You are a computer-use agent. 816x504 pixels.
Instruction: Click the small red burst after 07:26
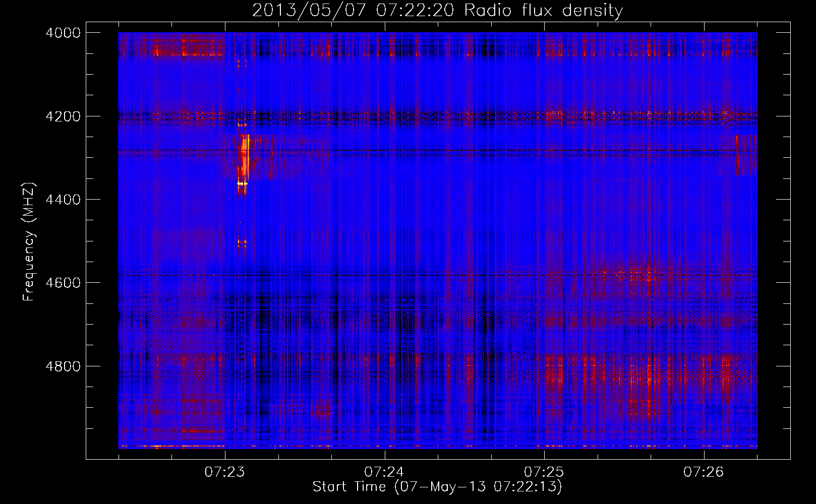click(x=737, y=155)
